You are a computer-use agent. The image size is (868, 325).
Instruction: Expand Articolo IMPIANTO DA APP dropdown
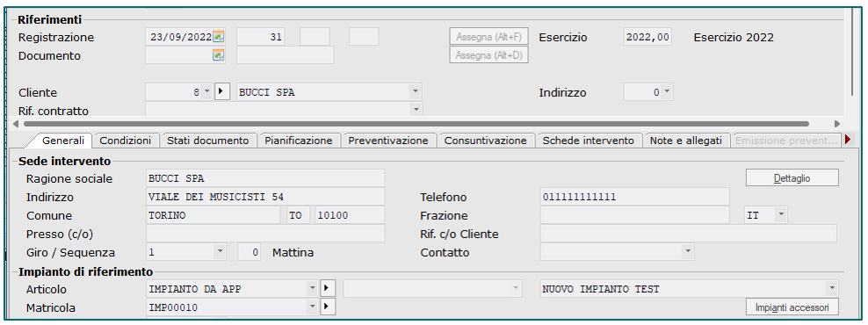(x=313, y=288)
